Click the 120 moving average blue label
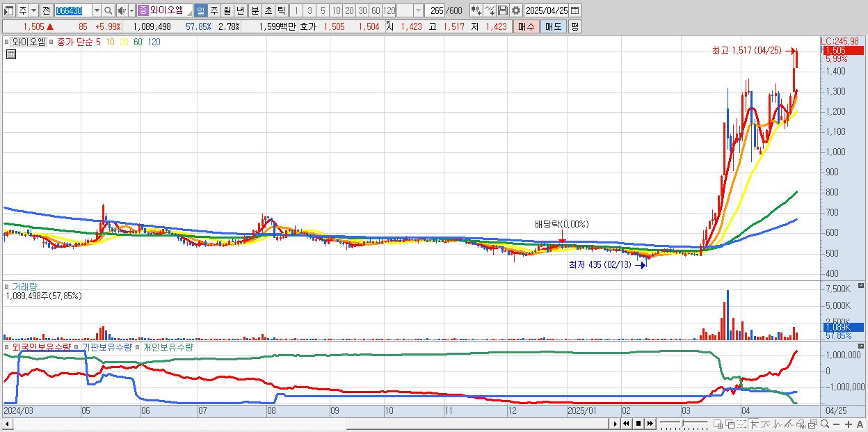 point(154,42)
